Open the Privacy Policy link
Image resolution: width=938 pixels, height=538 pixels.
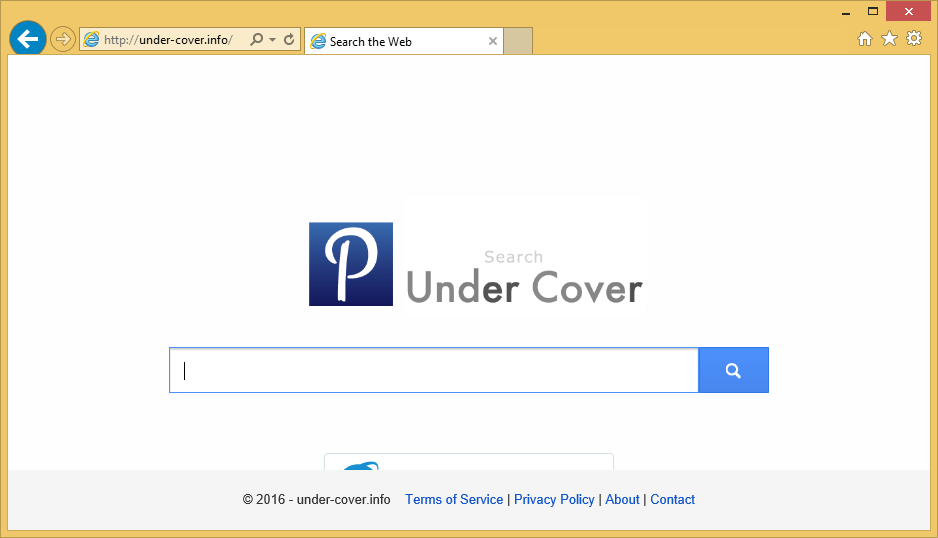click(x=554, y=499)
